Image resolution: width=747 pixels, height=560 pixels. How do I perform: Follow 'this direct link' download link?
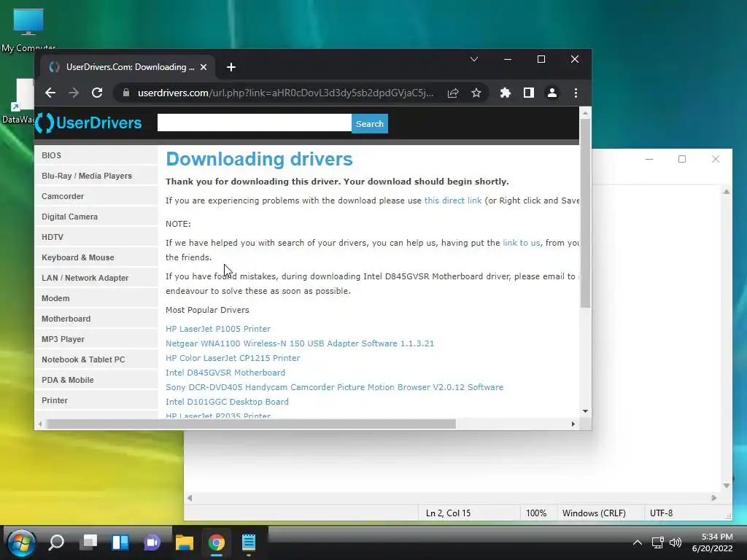point(452,201)
